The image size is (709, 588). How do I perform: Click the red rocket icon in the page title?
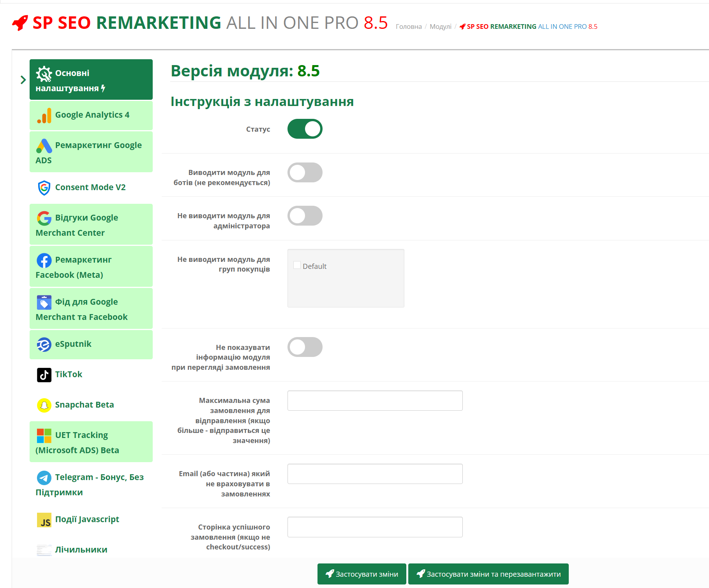point(20,23)
